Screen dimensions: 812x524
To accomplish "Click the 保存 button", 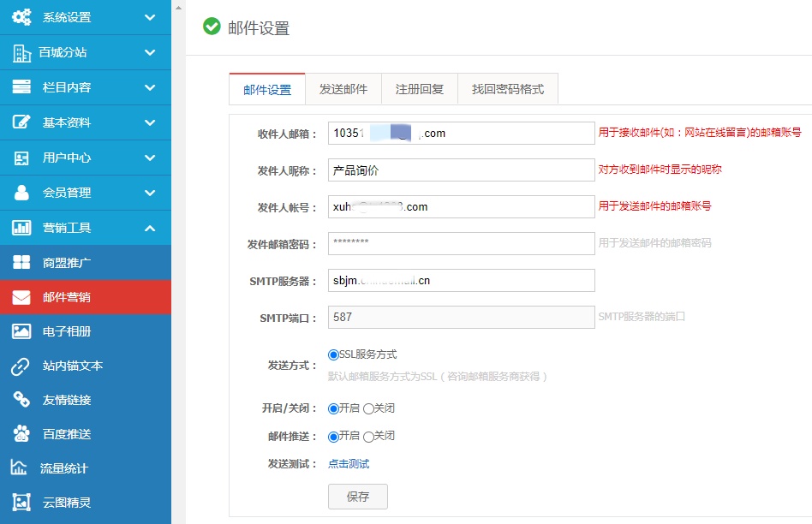I will tap(358, 497).
